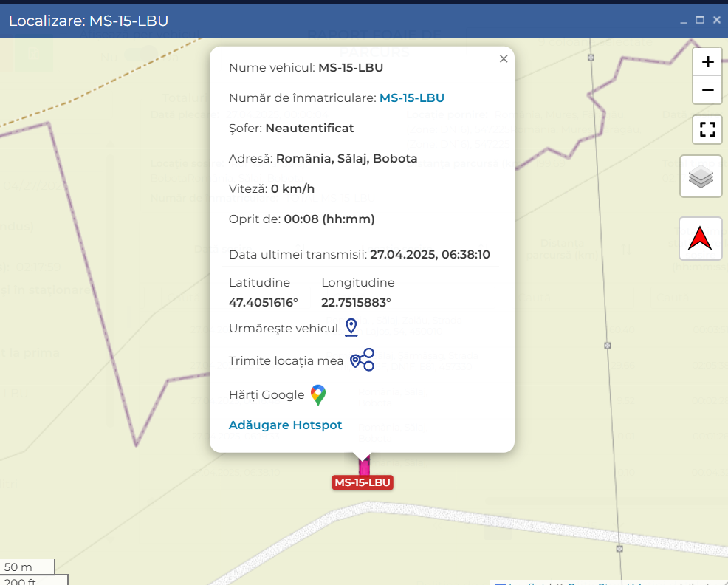The height and width of the screenshot is (585, 728).
Task: Zoom in on the map
Action: [x=707, y=62]
